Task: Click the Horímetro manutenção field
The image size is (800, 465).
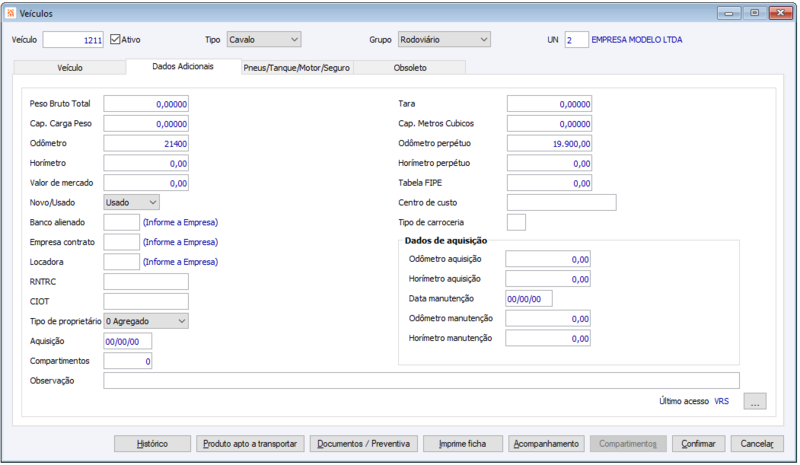Action: pos(548,338)
